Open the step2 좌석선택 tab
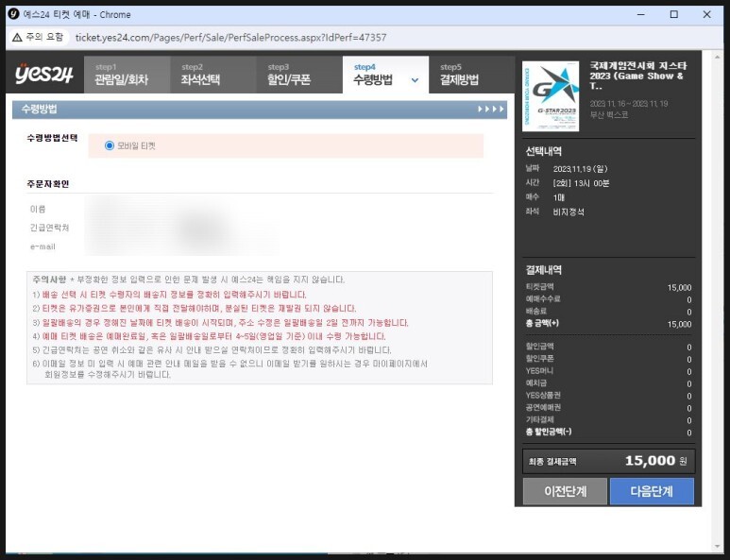 coord(213,75)
